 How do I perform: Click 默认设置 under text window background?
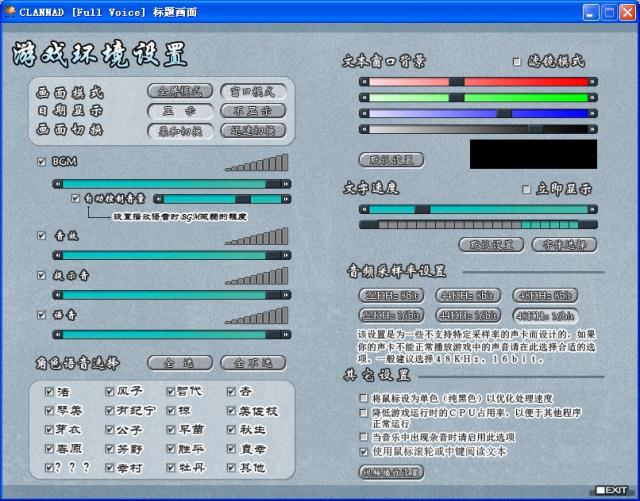click(x=391, y=160)
